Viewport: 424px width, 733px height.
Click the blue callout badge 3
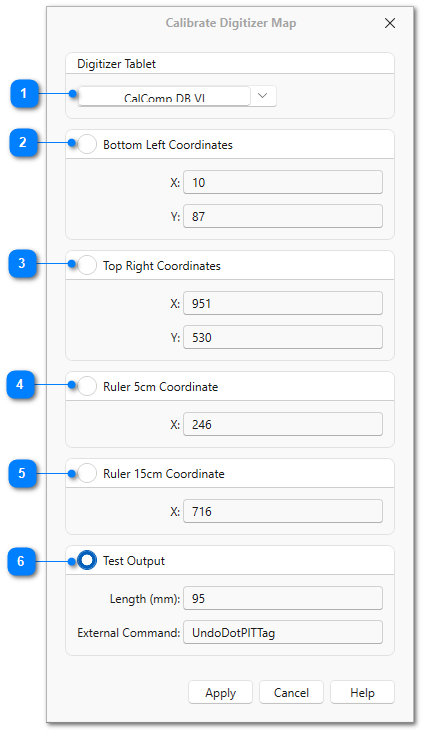22,263
